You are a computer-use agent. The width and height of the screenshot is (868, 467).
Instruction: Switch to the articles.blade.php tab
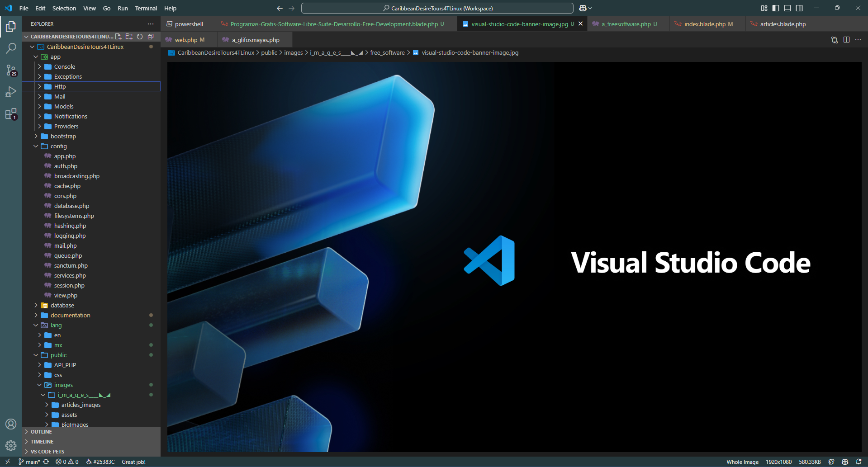(783, 24)
